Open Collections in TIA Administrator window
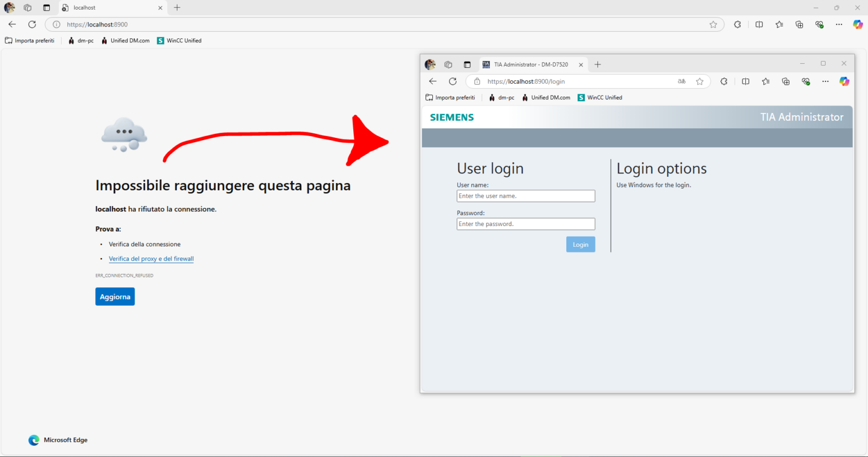This screenshot has width=868, height=457. 785,81
